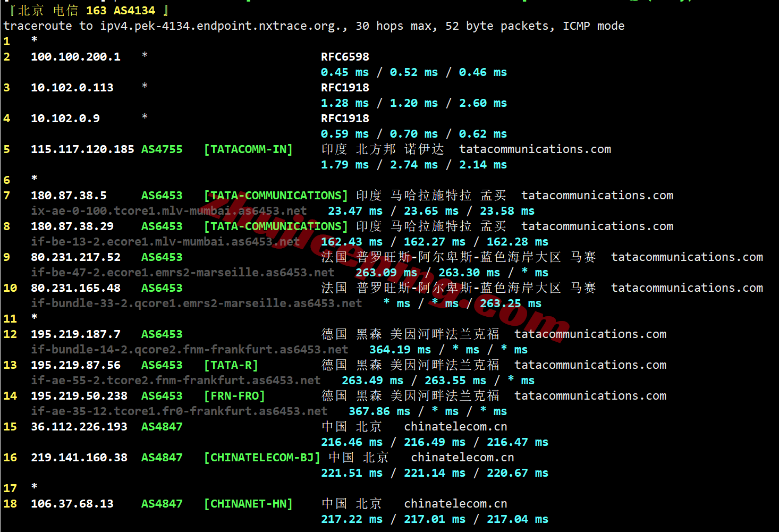Click IP address 195.219.87.56

pos(75,365)
